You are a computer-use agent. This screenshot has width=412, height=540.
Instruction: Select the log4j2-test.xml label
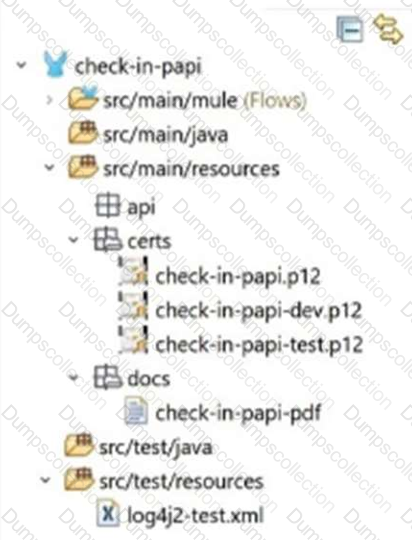195,516
